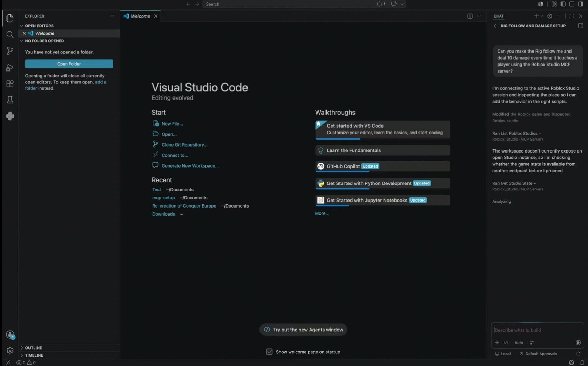588x366 pixels.
Task: Open the Python view in activity bar
Action: (10, 116)
